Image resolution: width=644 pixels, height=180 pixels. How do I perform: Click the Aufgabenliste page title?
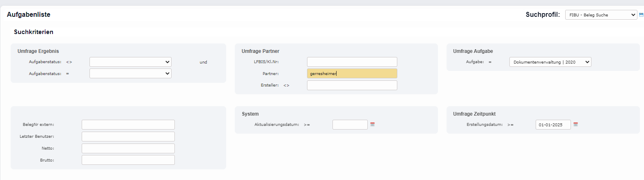(x=29, y=15)
